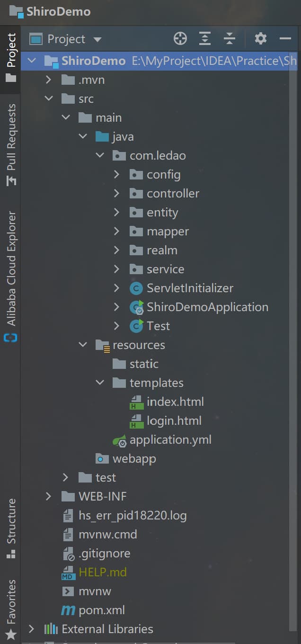Expand External Libraries arrow
This screenshot has height=644, width=301.
(x=31, y=629)
